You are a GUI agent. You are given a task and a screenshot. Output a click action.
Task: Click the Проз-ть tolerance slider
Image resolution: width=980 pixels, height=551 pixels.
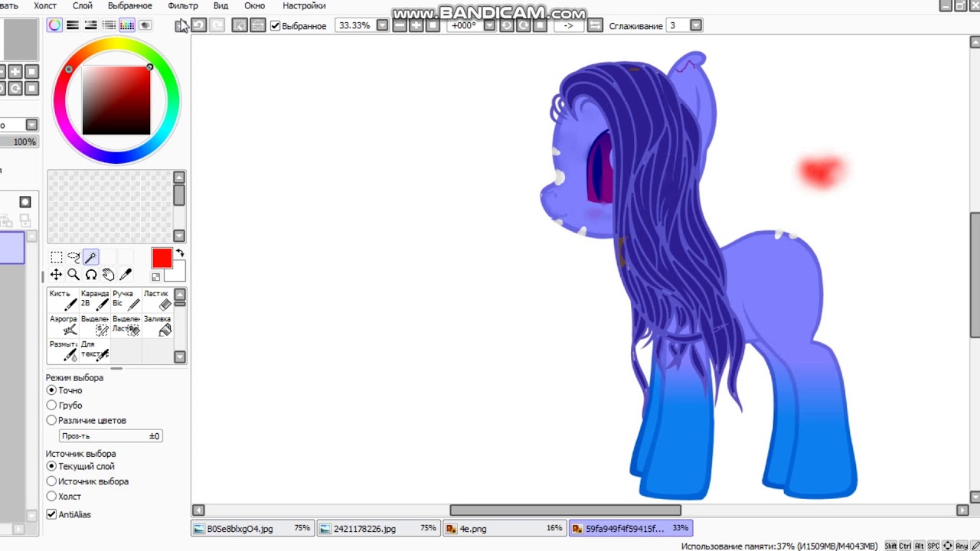(x=109, y=436)
